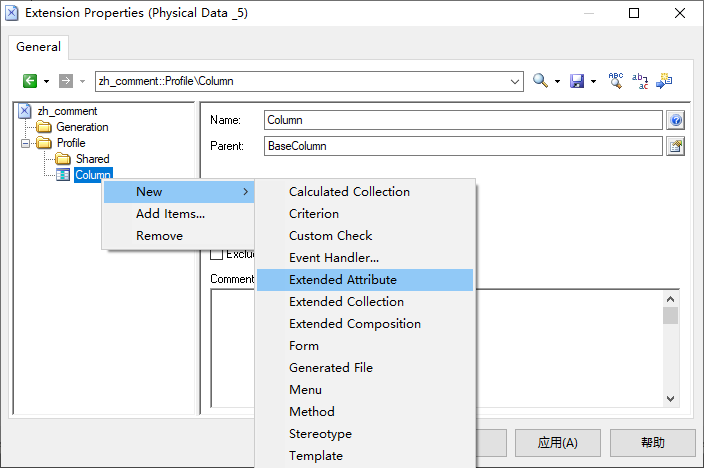The height and width of the screenshot is (468, 704).
Task: Open the Back history dropdown arrow
Action: pyautogui.click(x=46, y=81)
